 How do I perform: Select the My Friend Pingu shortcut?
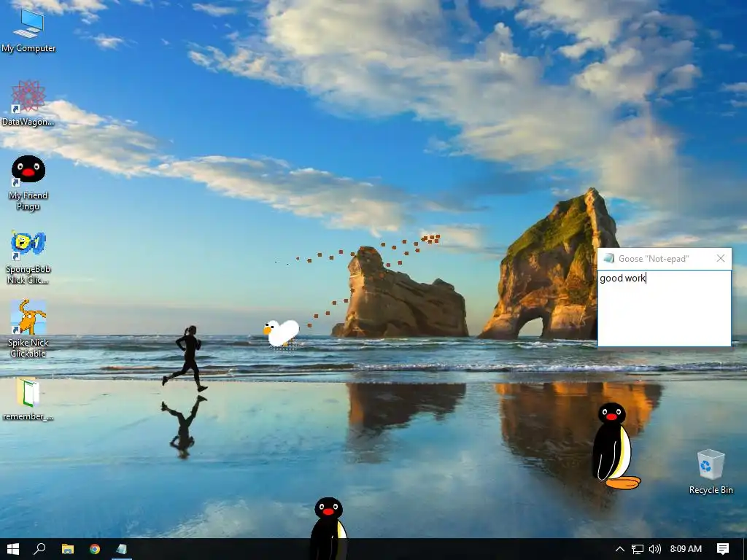click(x=28, y=183)
